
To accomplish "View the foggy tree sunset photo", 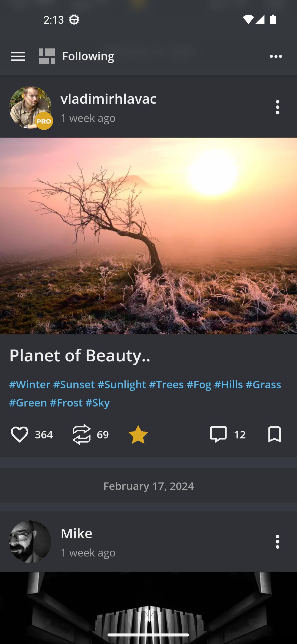I will coord(148,236).
